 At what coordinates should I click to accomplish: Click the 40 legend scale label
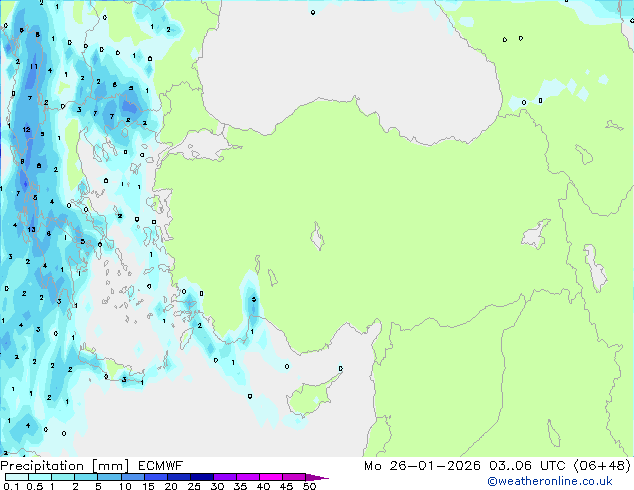click(263, 486)
